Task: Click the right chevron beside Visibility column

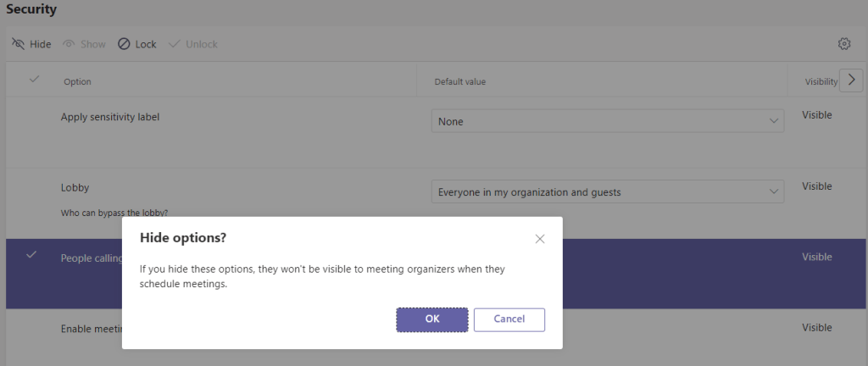Action: click(x=851, y=80)
